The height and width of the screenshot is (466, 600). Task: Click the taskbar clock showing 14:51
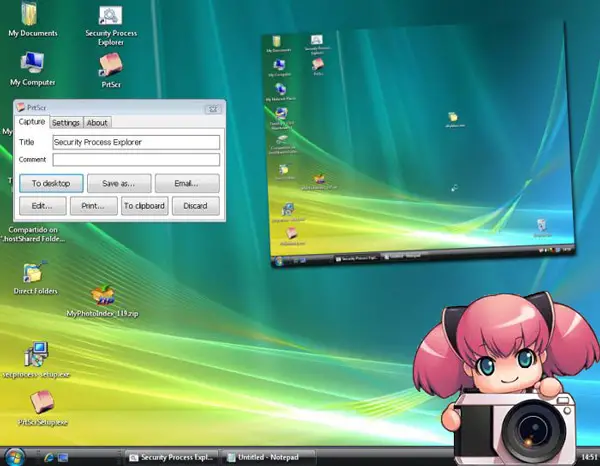tap(589, 457)
